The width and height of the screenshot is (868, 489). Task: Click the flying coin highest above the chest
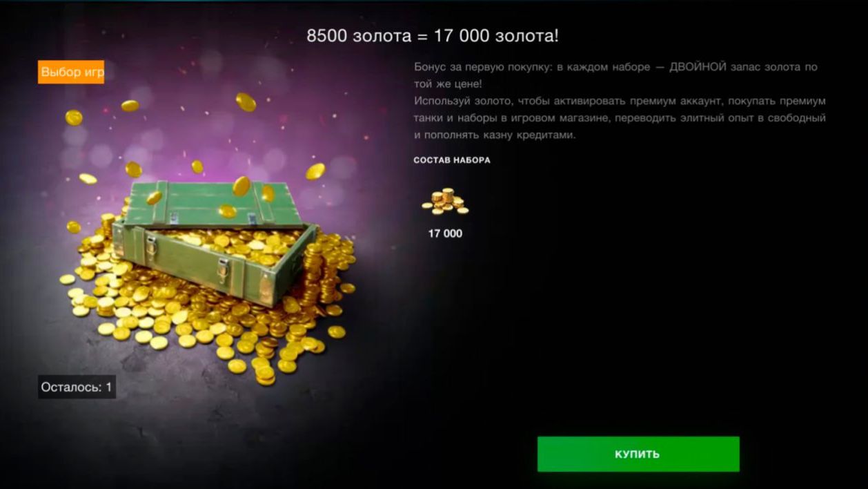pyautogui.click(x=245, y=102)
